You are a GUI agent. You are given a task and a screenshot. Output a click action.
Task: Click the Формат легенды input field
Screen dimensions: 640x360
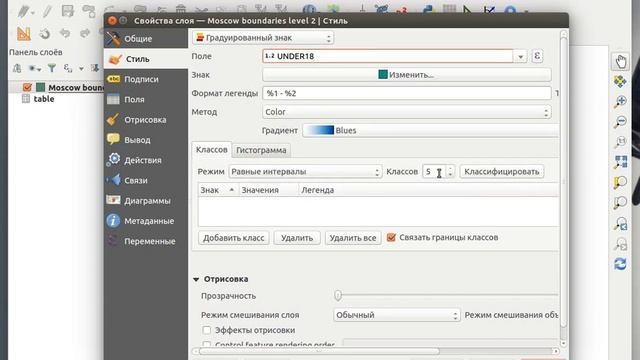tap(407, 93)
